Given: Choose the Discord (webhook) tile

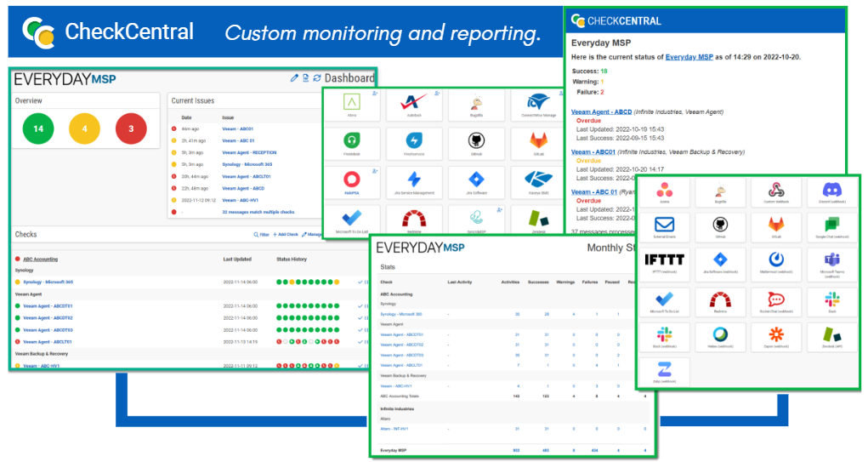Looking at the screenshot, I should point(832,192).
